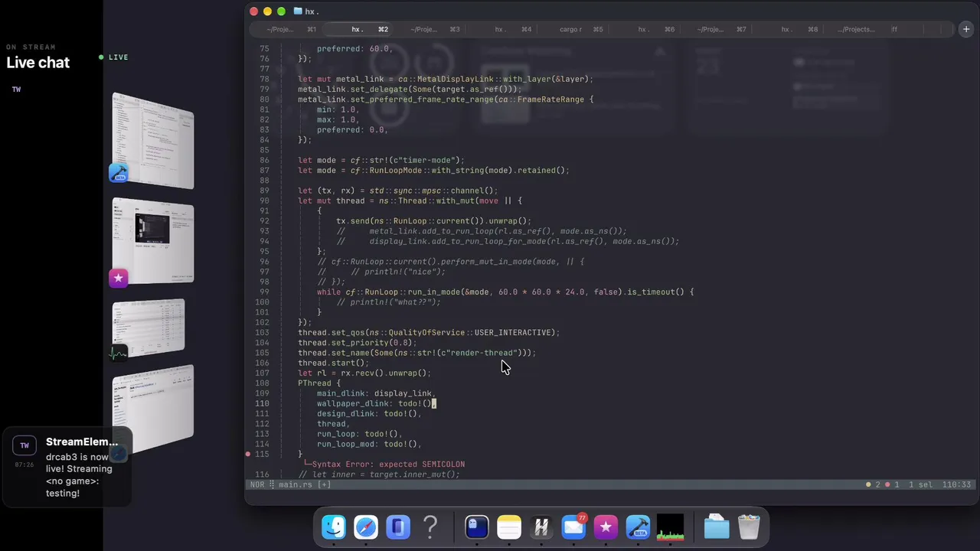
Task: Click 'main_dlink: display_link,' on line 109
Action: pyautogui.click(x=377, y=393)
